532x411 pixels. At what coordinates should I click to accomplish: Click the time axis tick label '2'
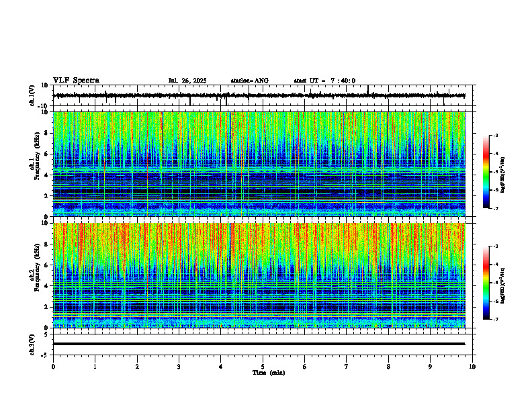[x=137, y=367]
